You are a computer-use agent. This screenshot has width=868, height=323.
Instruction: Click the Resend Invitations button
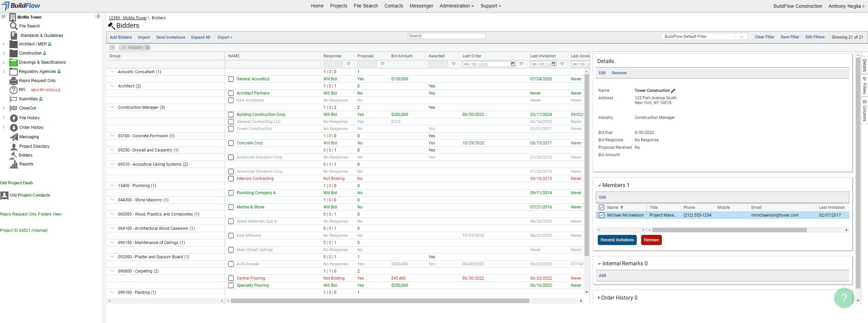pos(617,240)
